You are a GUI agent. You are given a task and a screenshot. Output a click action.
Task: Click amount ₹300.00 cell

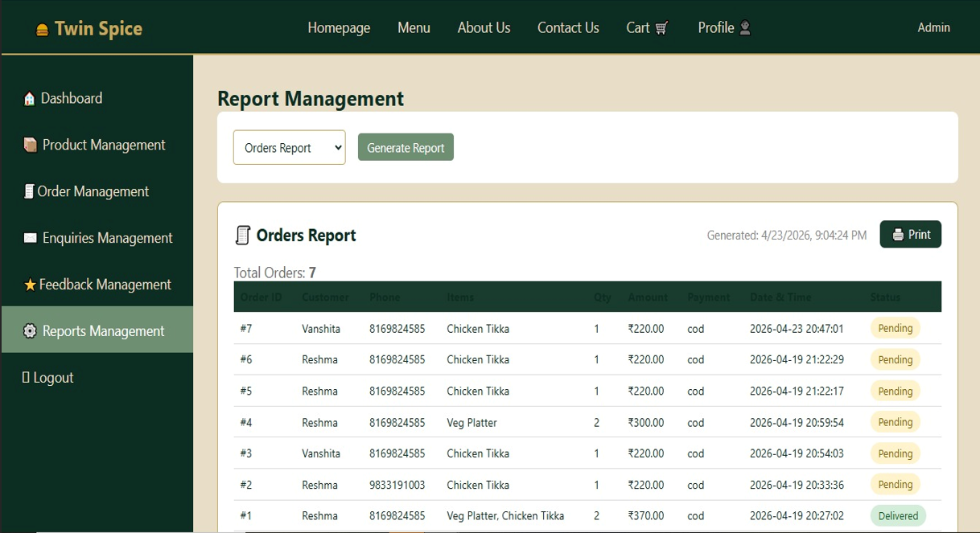click(646, 422)
